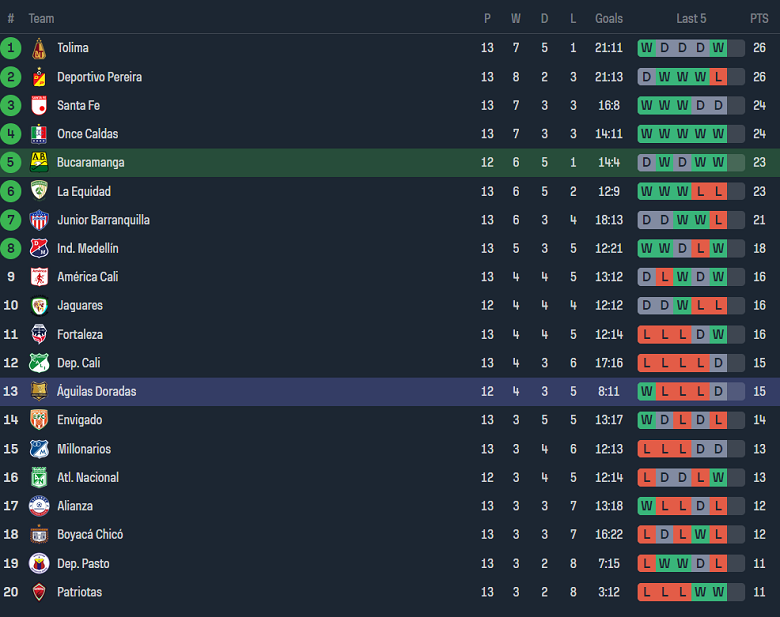Click the Millonarios team crest
This screenshot has height=617, width=780.
click(39, 449)
